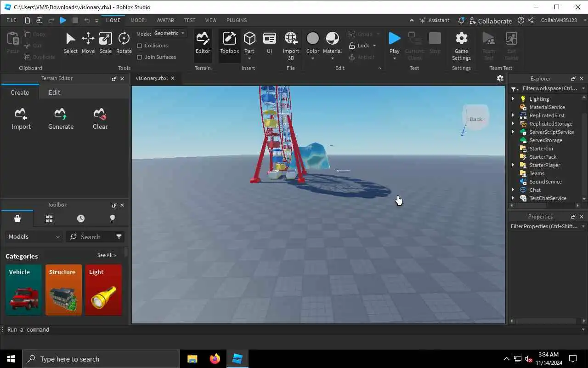Switch to the PLUGINS ribbon tab

tap(237, 20)
